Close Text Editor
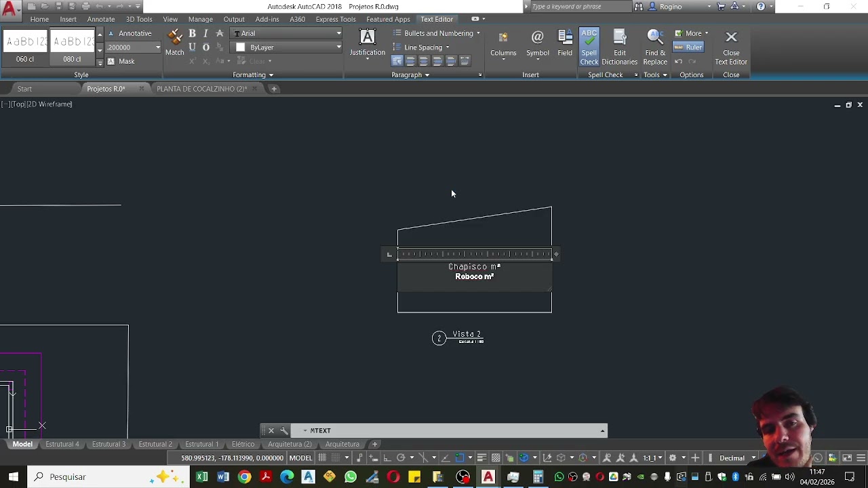The height and width of the screenshot is (488, 868). (x=731, y=47)
